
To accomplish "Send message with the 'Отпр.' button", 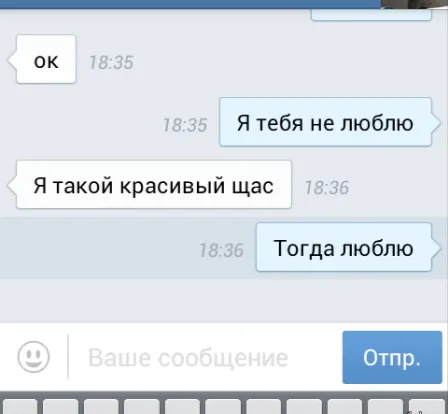I will tap(392, 357).
